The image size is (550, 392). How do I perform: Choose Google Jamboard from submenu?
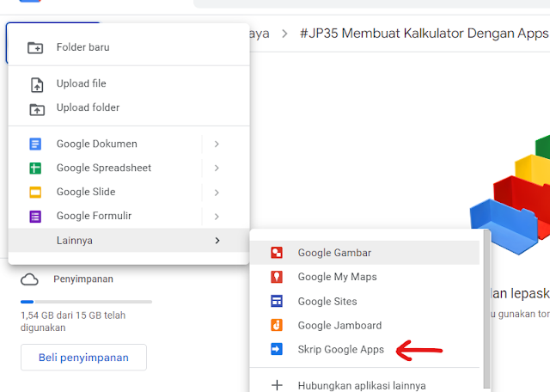(x=364, y=325)
